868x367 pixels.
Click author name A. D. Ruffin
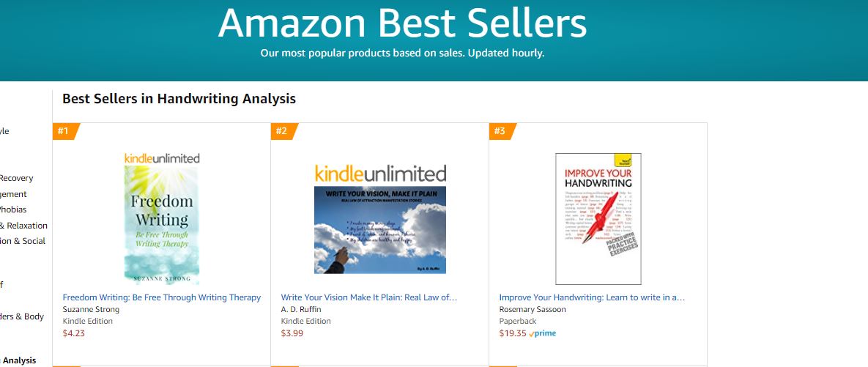301,309
